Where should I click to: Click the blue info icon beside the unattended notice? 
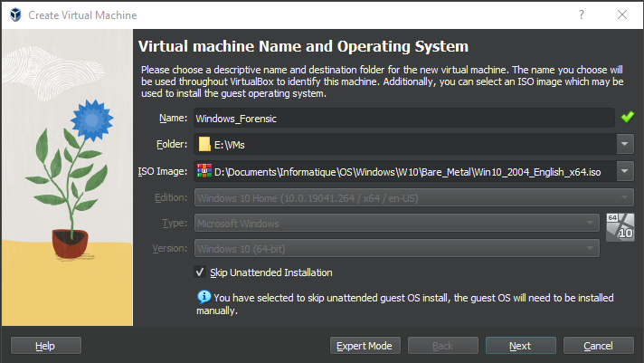click(204, 296)
